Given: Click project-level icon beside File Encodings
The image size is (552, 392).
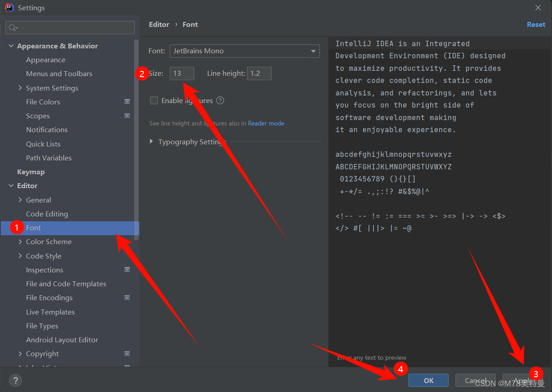Looking at the screenshot, I should click(127, 297).
